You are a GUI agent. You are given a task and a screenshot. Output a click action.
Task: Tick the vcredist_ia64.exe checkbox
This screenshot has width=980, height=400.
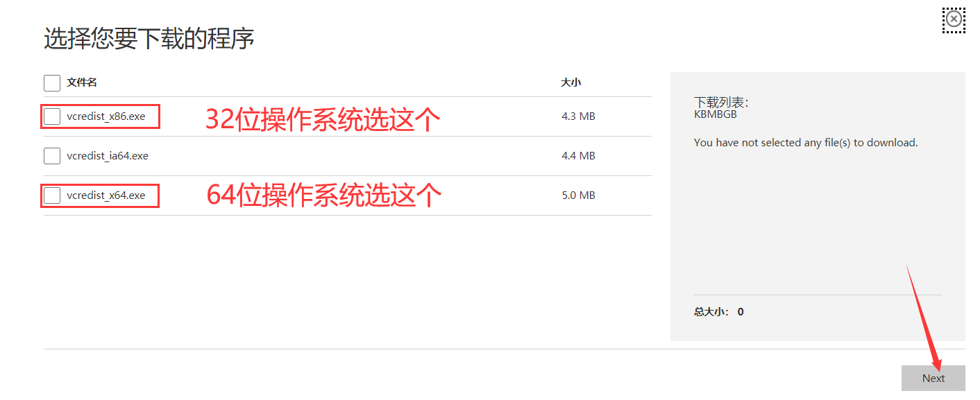[52, 156]
